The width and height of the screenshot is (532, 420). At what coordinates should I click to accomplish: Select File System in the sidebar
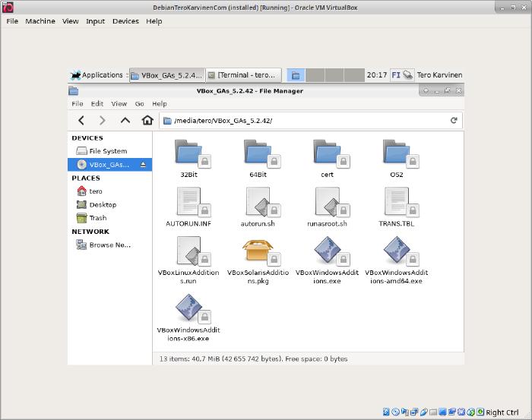click(107, 151)
